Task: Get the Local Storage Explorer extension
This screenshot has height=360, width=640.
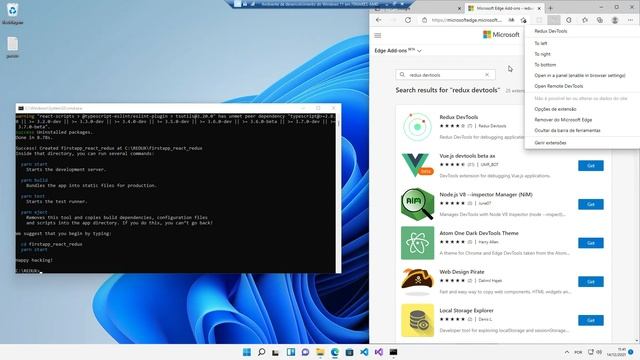Action: click(x=591, y=320)
